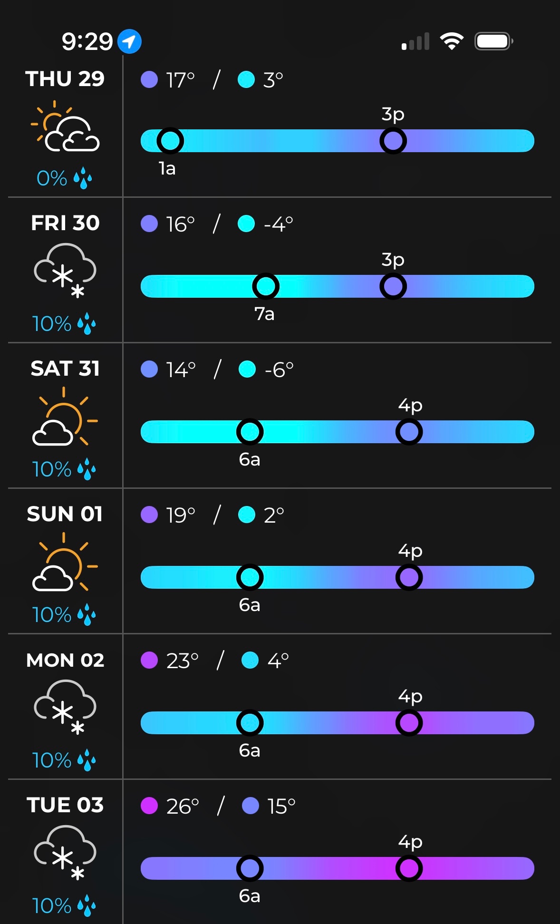Tap Monday's 23° high temperature reading
Screen dimensions: 560x924
click(182, 661)
